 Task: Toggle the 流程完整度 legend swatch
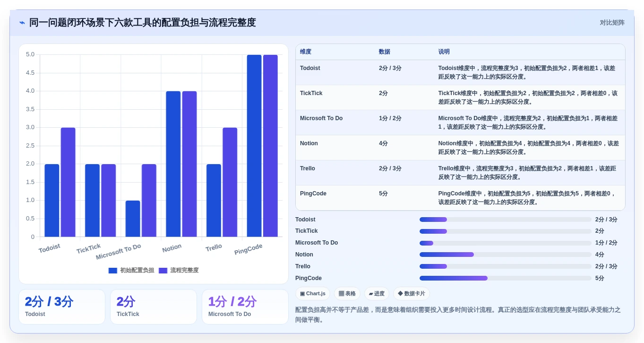[163, 271]
